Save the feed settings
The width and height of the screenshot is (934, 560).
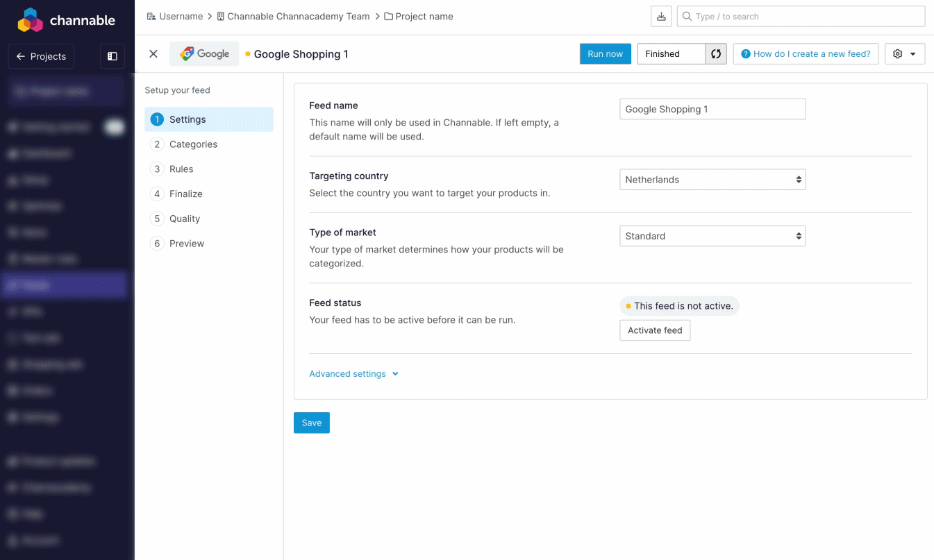(311, 423)
